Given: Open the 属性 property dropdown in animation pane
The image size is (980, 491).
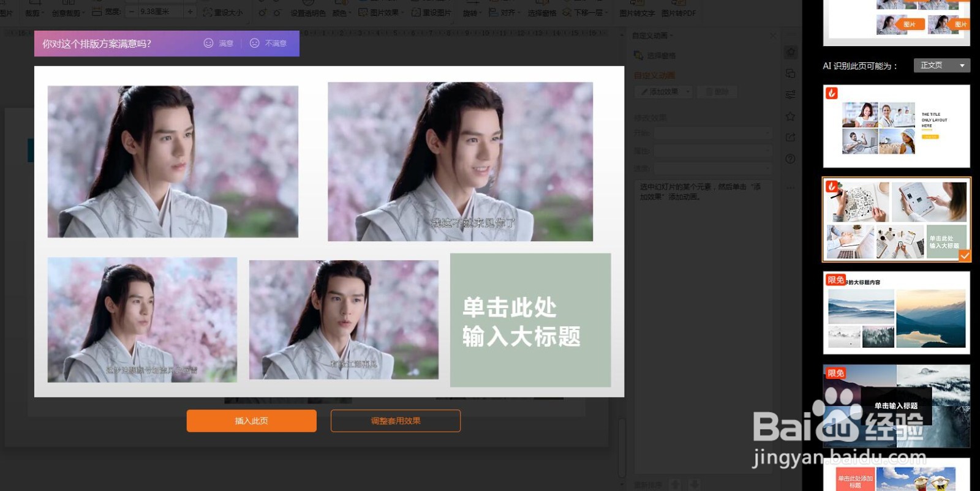Looking at the screenshot, I should coord(714,150).
